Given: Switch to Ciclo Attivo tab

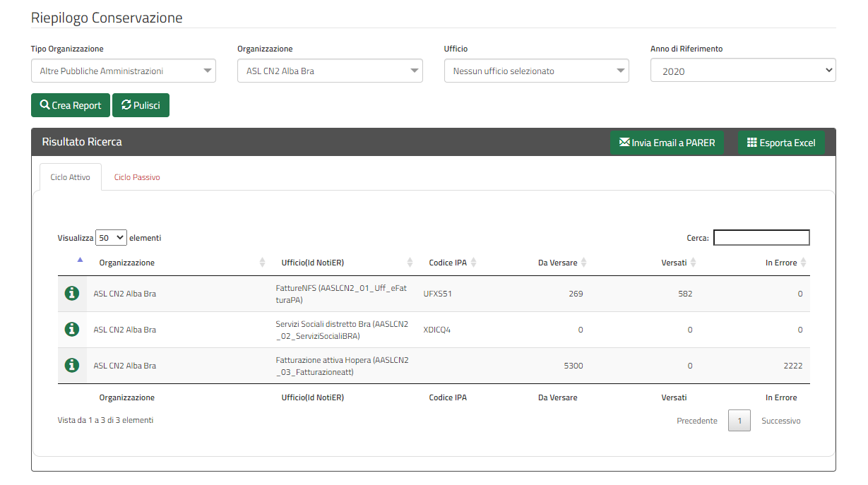Looking at the screenshot, I should tap(70, 177).
